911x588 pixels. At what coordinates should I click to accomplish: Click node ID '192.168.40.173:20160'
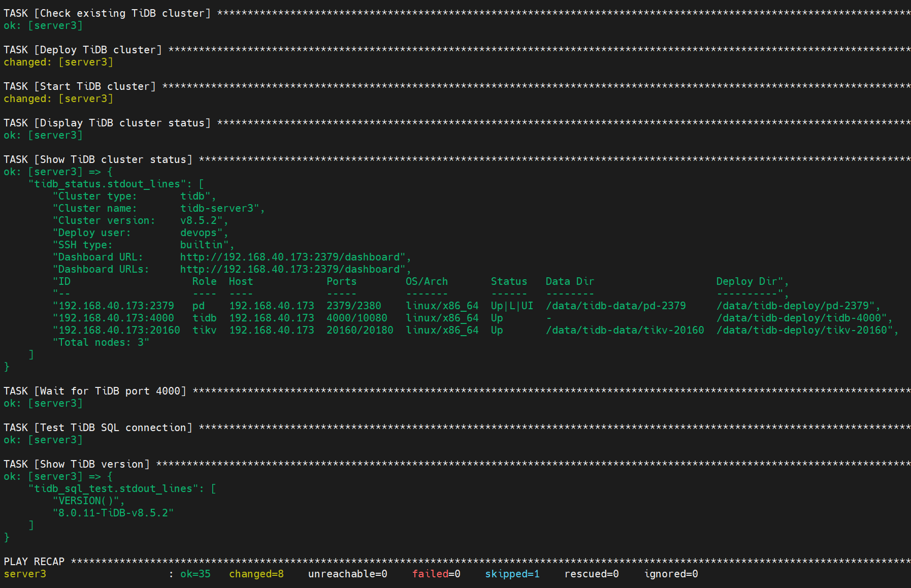coord(119,330)
